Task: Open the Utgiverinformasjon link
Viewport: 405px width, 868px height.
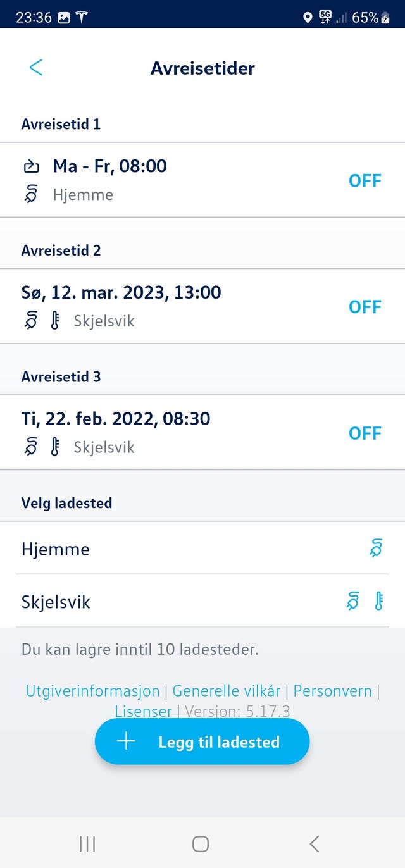Action: (x=92, y=691)
